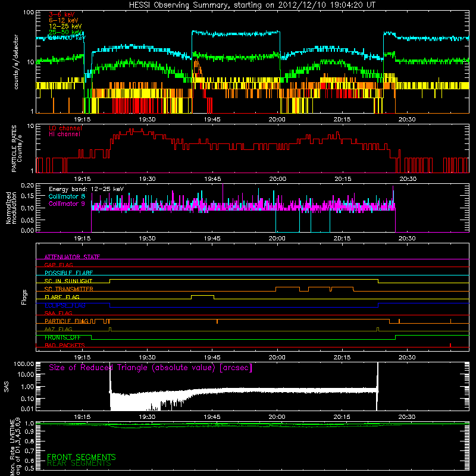Screen dimensions: 476x476
Task: Click the 100.00 tick on the SAS axis
Action: point(24,364)
